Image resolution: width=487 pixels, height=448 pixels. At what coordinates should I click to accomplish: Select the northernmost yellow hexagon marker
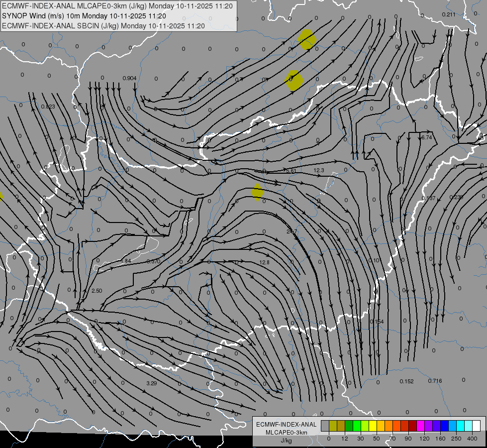pos(307,39)
